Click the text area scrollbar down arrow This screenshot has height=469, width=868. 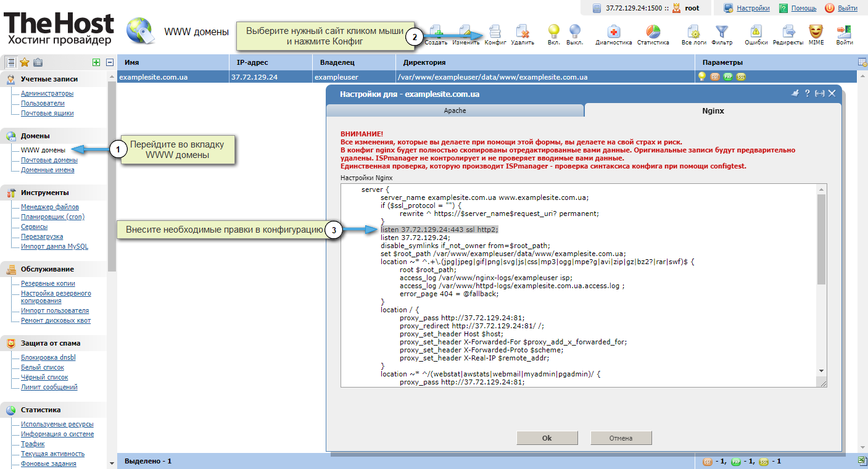tap(821, 370)
